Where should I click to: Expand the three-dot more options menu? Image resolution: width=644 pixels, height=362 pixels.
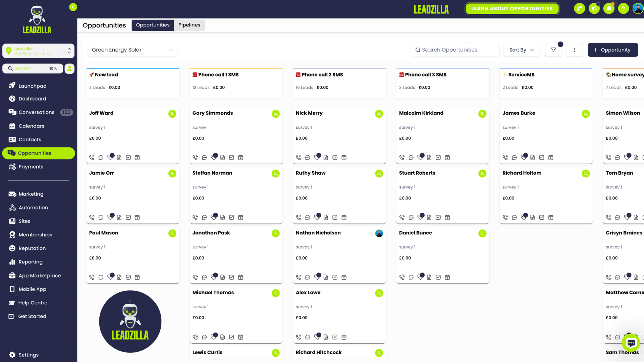(574, 50)
